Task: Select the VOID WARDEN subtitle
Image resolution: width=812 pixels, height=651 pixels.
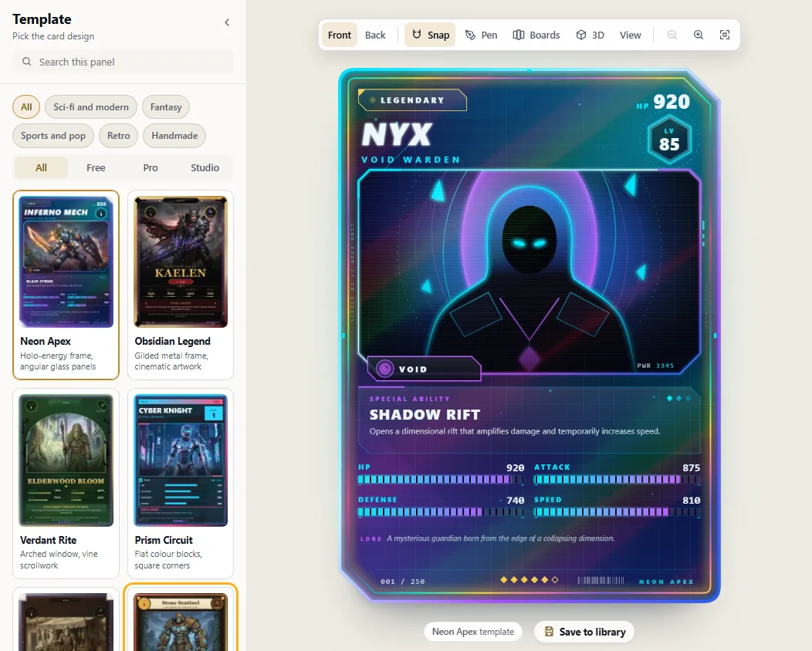Action: [x=411, y=160]
